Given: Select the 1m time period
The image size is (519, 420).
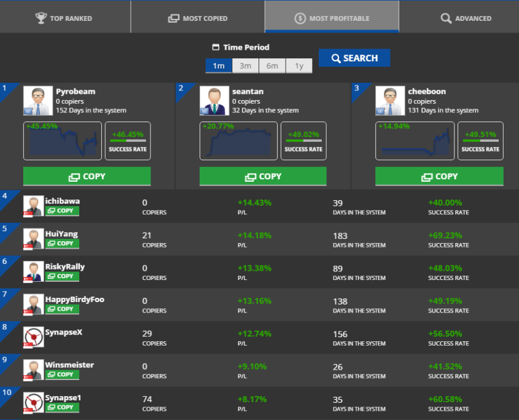Looking at the screenshot, I should pyautogui.click(x=219, y=66).
